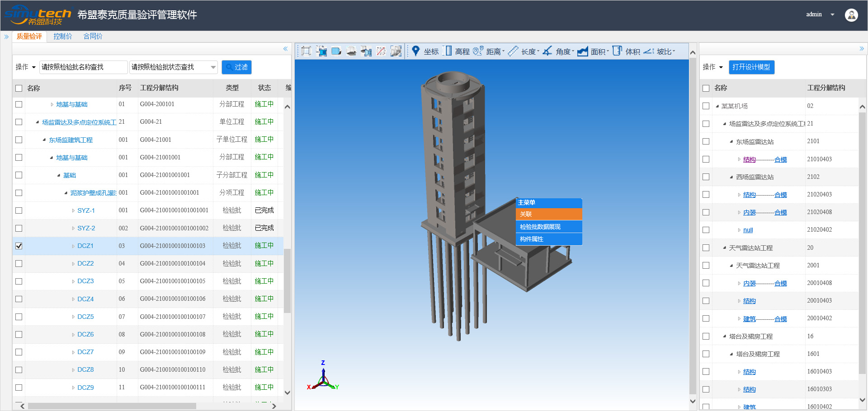The image size is (868, 411).
Task: Click the 打开设计模型 button
Action: [751, 67]
